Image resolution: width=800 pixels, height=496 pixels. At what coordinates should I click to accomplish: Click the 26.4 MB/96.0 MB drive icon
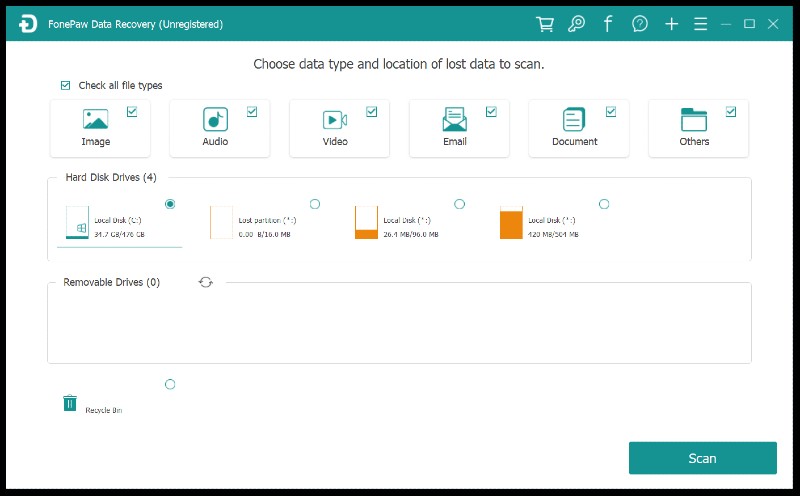(x=366, y=222)
